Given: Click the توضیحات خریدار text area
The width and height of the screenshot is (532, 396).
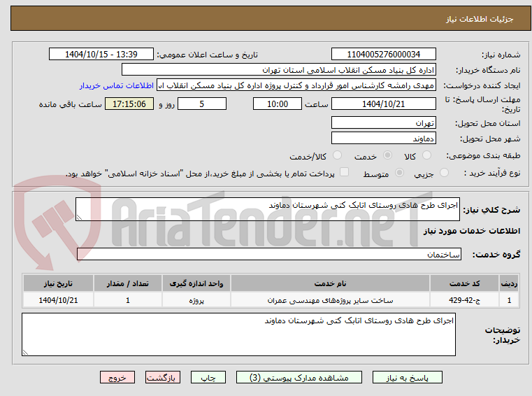Looking at the screenshot, I should pos(238,334).
